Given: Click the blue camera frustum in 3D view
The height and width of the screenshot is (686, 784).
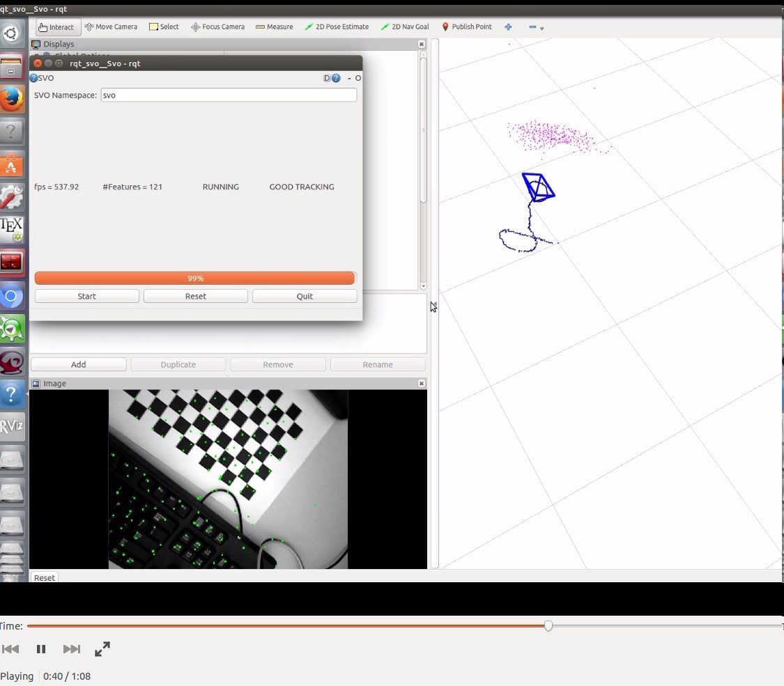Looking at the screenshot, I should click(538, 187).
